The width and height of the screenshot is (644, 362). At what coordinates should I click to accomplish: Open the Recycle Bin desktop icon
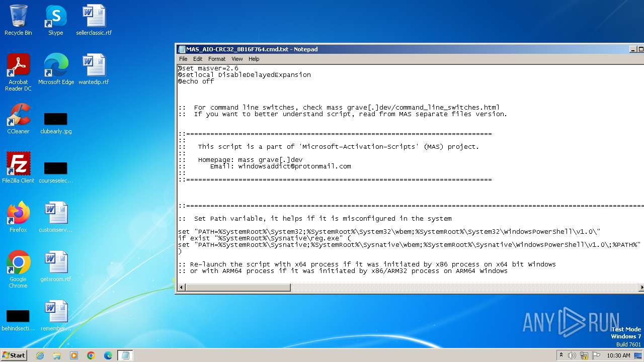coord(18,20)
